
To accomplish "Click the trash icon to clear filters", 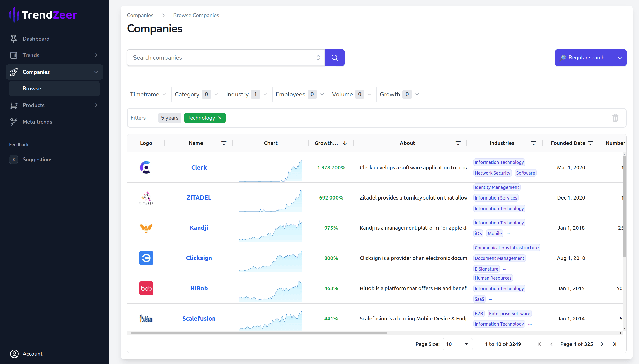I will 615,118.
